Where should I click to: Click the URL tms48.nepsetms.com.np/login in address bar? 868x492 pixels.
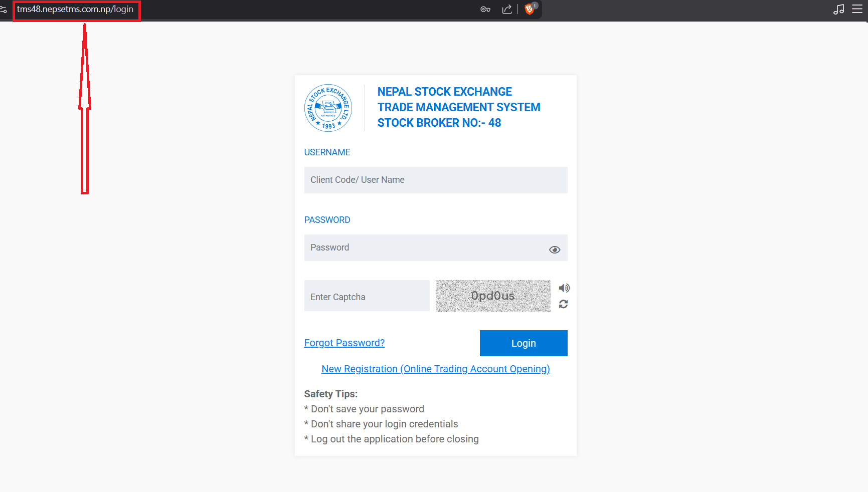click(75, 10)
